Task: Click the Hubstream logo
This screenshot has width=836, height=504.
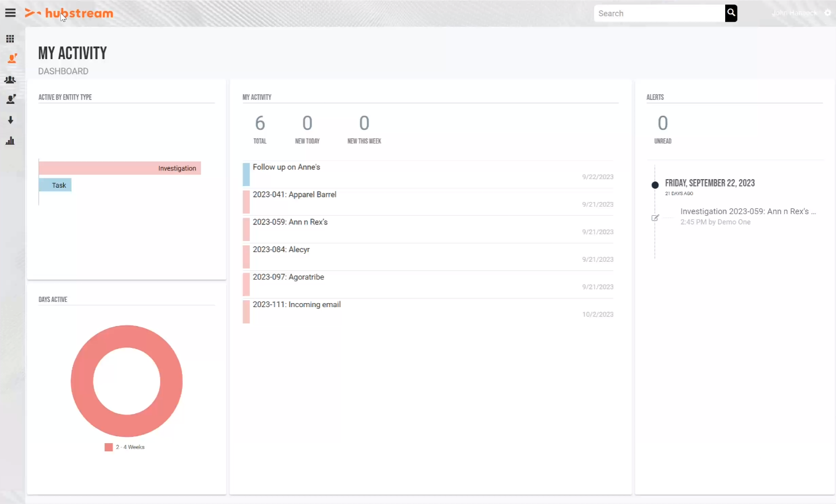Action: (69, 13)
